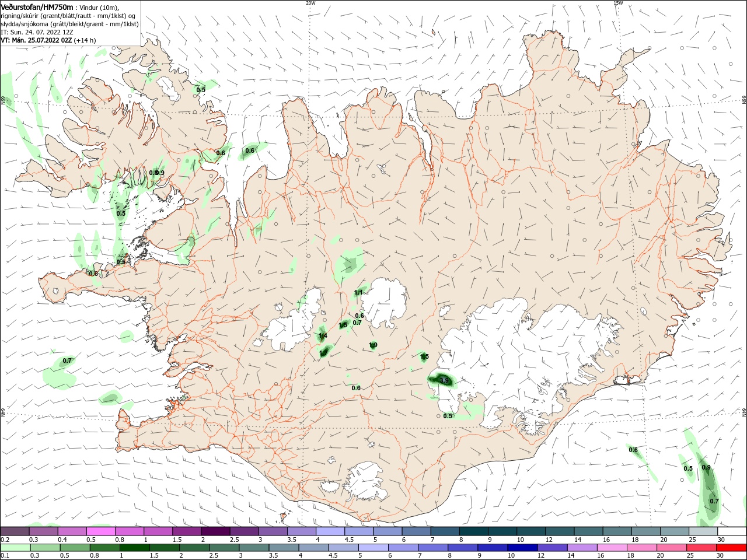Pick the pale green swatch labeled 0.1 in the lower legend
This screenshot has height=560, width=747.
click(x=16, y=548)
